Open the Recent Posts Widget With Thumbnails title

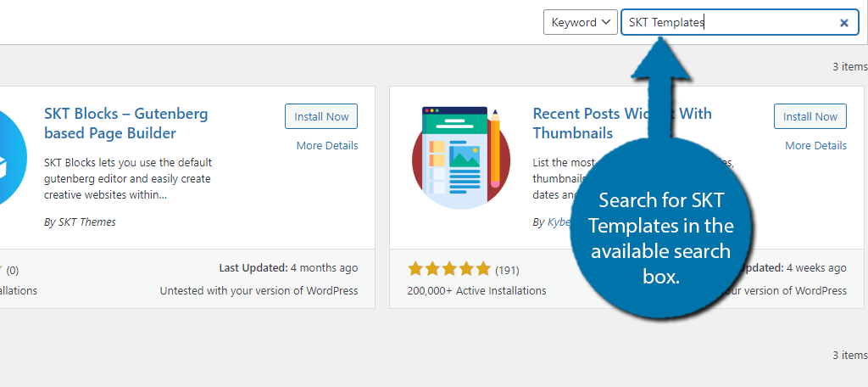click(621, 123)
